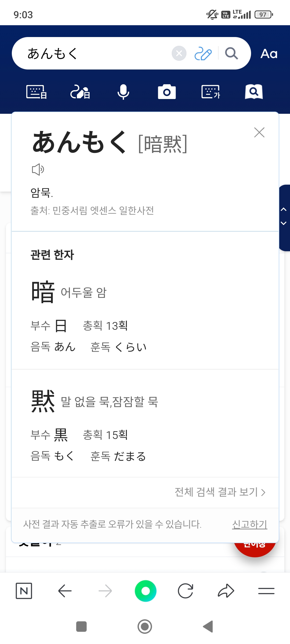
Task: Open font size Aa settings
Action: click(269, 54)
